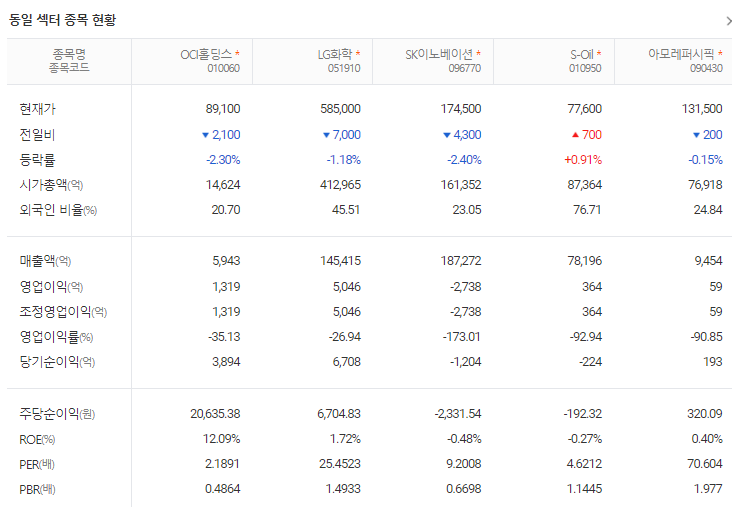Select the 매출액(억) row label
Screen dimensions: 732x507
45,261
